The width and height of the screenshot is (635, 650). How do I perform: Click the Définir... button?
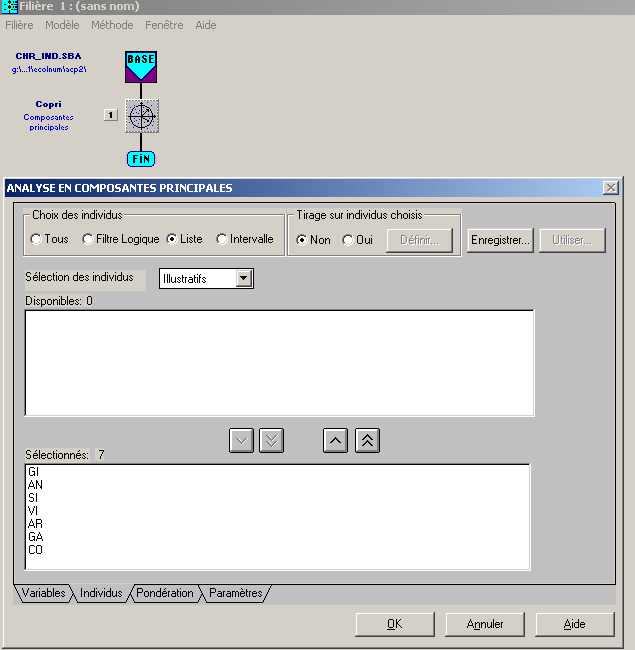pyautogui.click(x=419, y=240)
